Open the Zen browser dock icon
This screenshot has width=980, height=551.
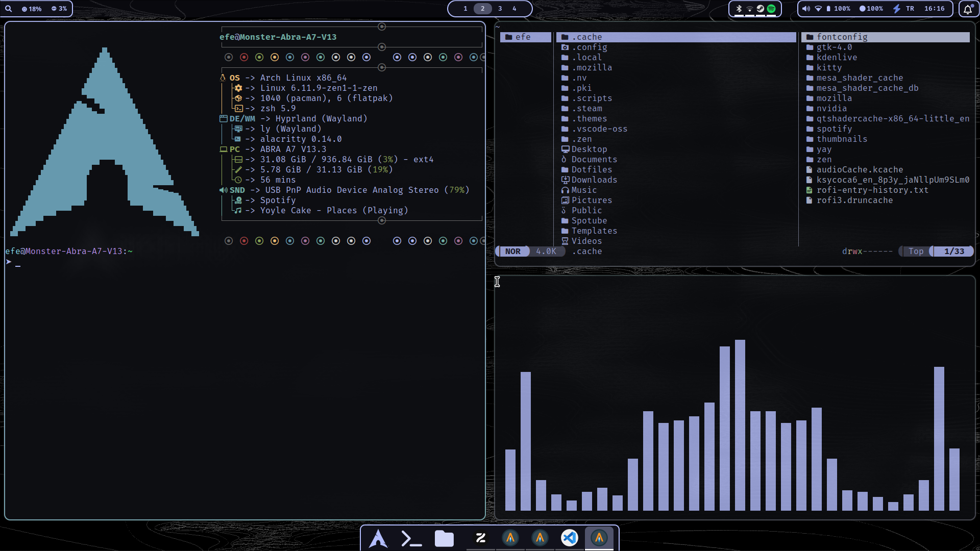click(480, 538)
